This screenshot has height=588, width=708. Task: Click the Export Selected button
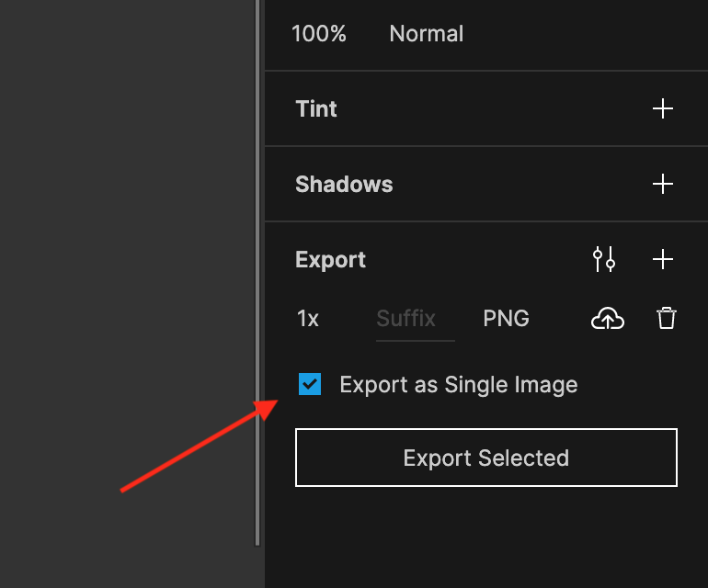point(486,458)
